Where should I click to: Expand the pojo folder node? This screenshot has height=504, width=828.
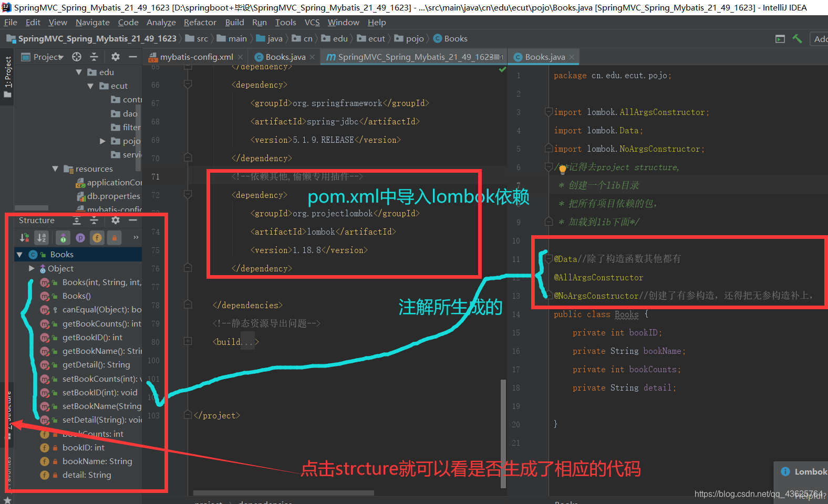[x=102, y=141]
